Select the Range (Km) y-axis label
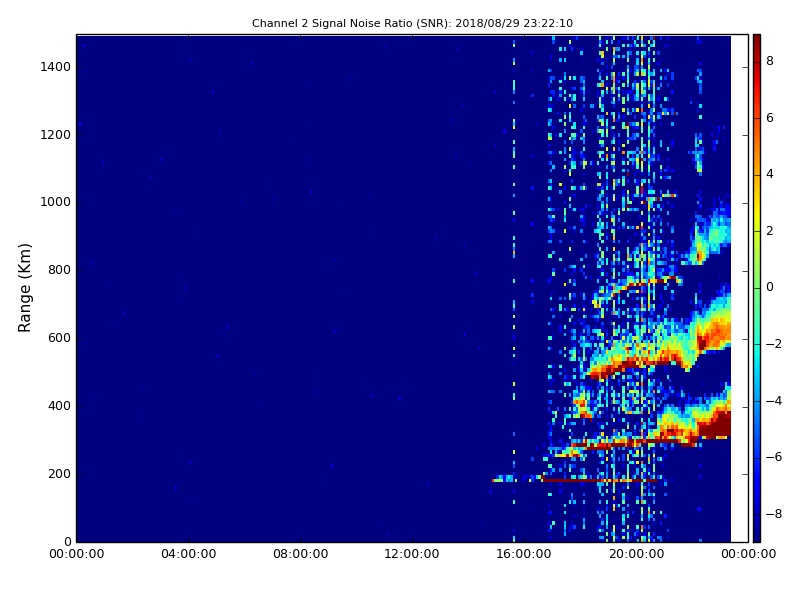800x600 pixels. (x=24, y=288)
